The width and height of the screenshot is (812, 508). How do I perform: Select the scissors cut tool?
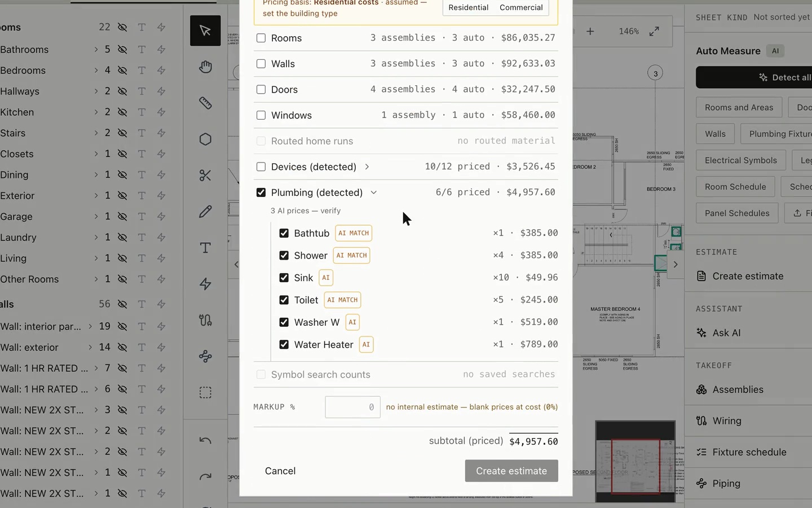point(205,175)
